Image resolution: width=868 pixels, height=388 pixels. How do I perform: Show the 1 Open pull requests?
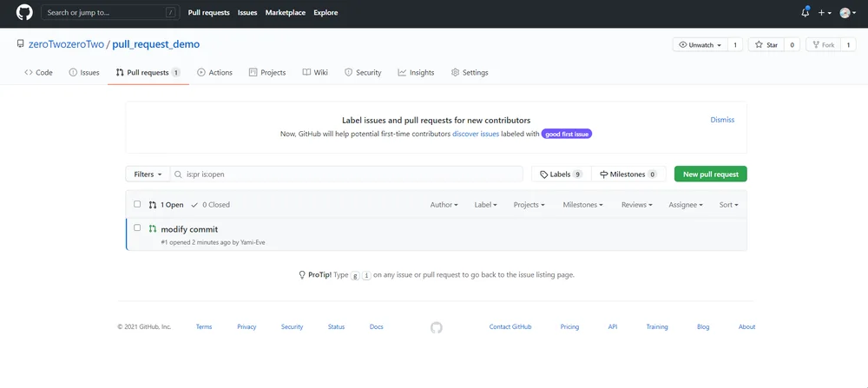click(166, 205)
